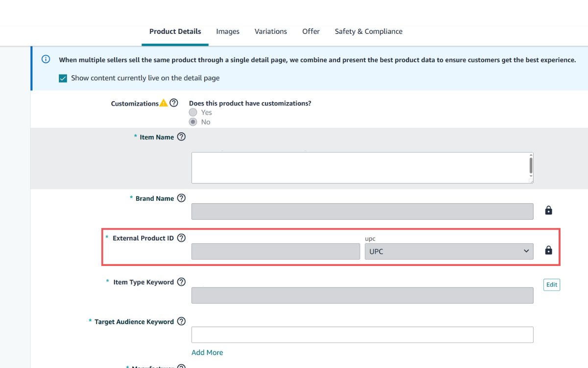Click the 'upc' label above dropdown
The height and width of the screenshot is (368, 588).
click(370, 238)
